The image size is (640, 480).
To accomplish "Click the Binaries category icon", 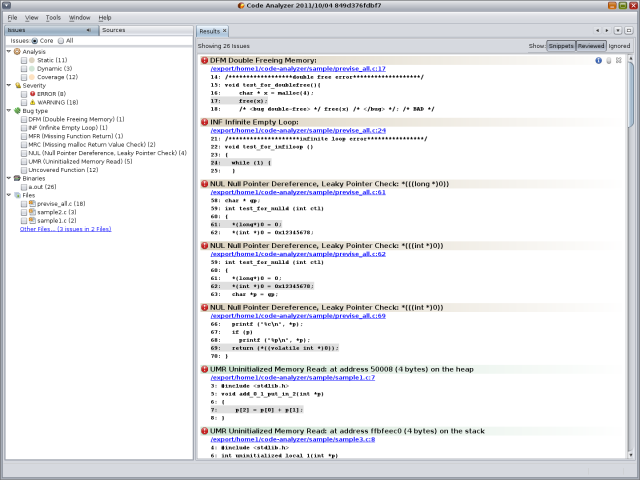I will (x=17, y=178).
